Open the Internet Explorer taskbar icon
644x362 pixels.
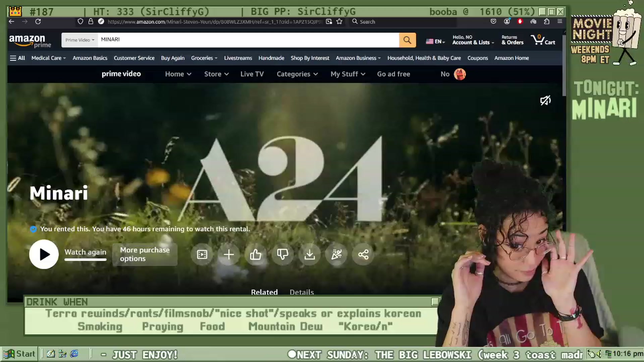pyautogui.click(x=74, y=354)
